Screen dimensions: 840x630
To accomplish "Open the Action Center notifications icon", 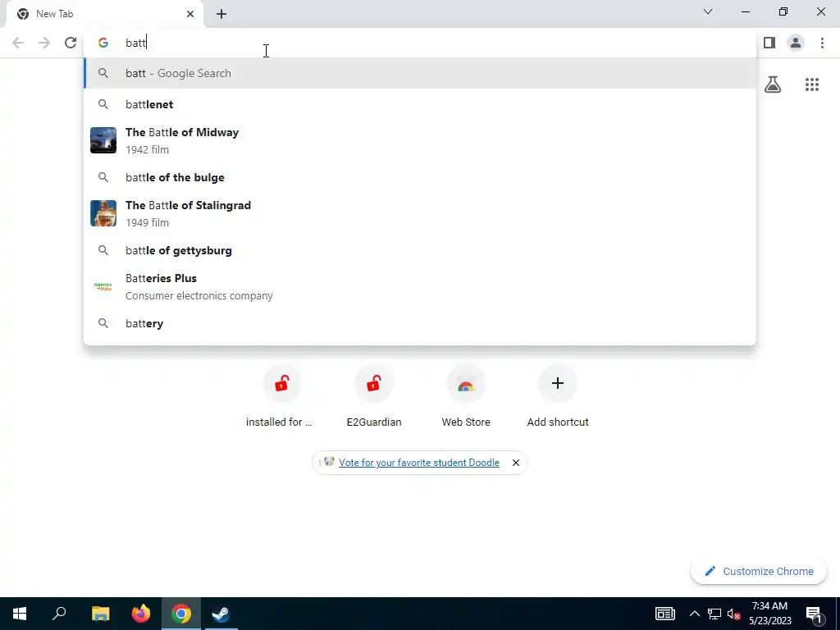I will pos(814,614).
